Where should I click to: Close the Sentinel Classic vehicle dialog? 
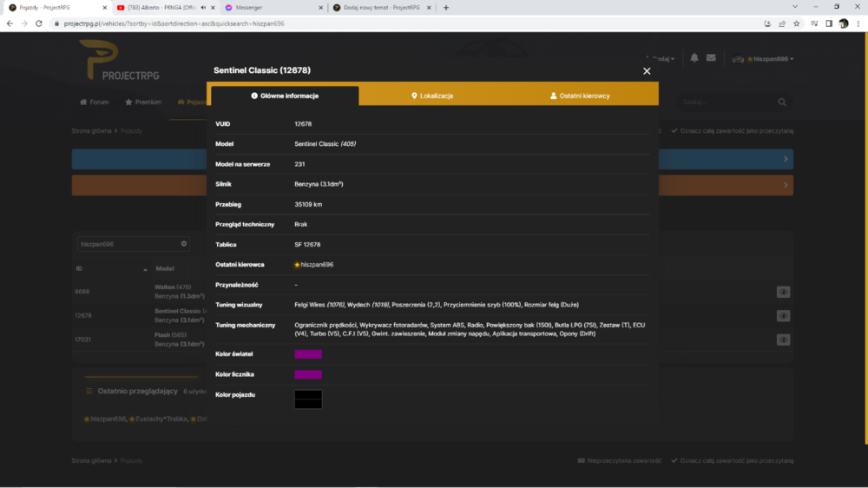647,71
